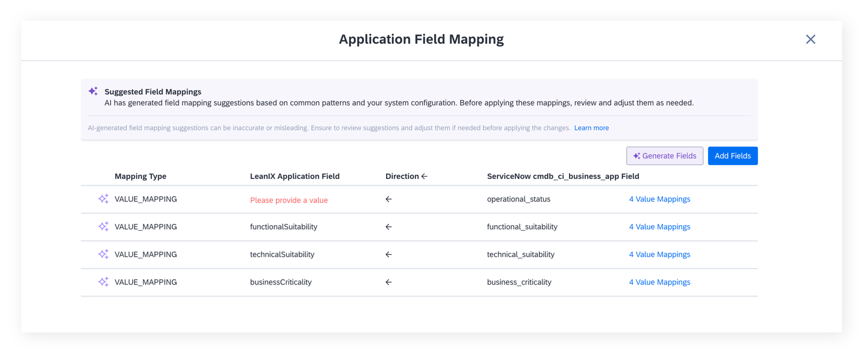Click the Application Field Mapping title
Viewport: 868px width, 359px height.
pos(421,39)
